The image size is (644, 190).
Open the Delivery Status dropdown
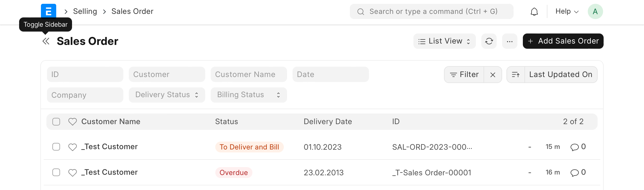point(167,95)
